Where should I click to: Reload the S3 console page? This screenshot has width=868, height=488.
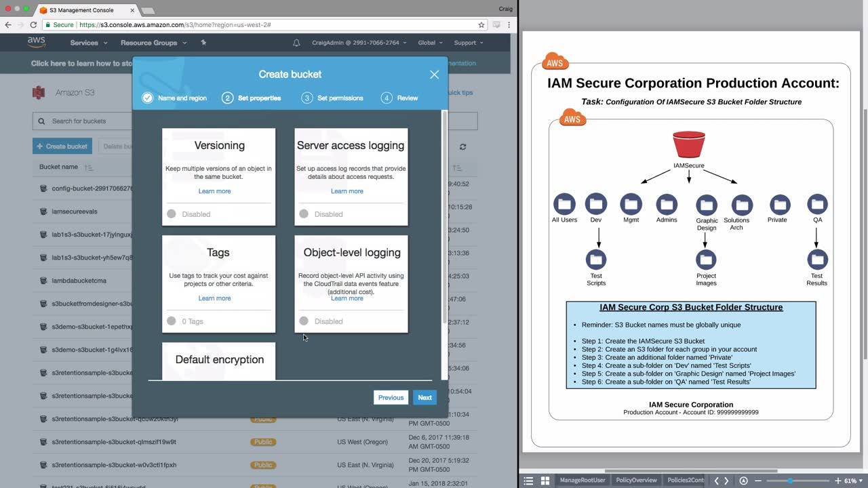[33, 24]
